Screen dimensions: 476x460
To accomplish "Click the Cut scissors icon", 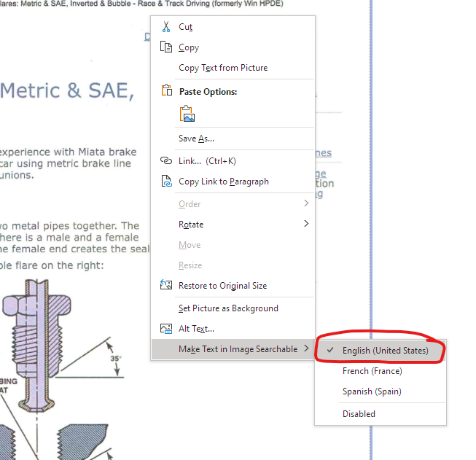I will tap(165, 27).
